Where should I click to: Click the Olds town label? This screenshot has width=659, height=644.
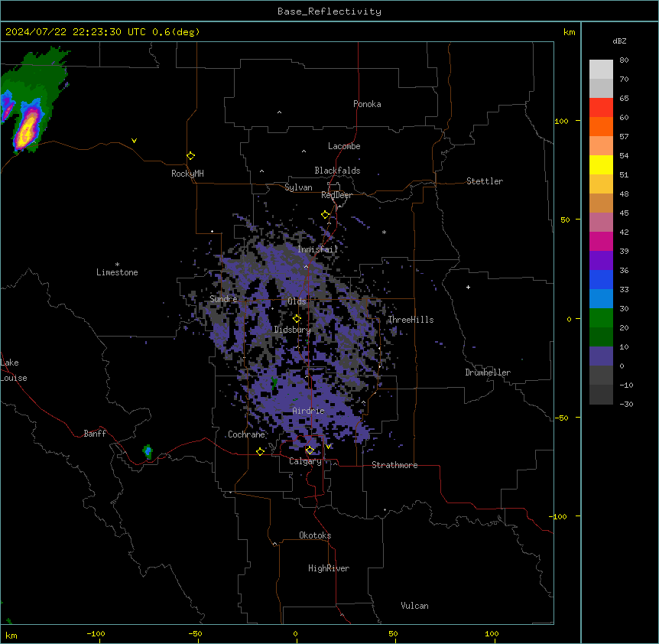(297, 301)
